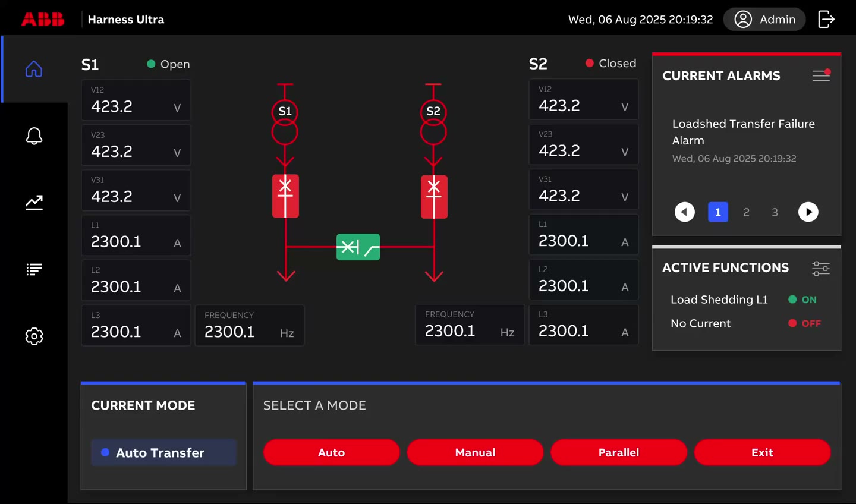Open the settings gear in sidebar
The width and height of the screenshot is (856, 504).
(x=34, y=336)
